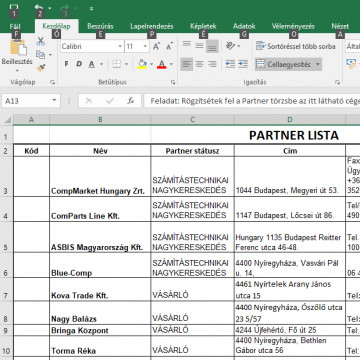Open the Fájl tab
This screenshot has width=360, height=360.
coord(15,26)
